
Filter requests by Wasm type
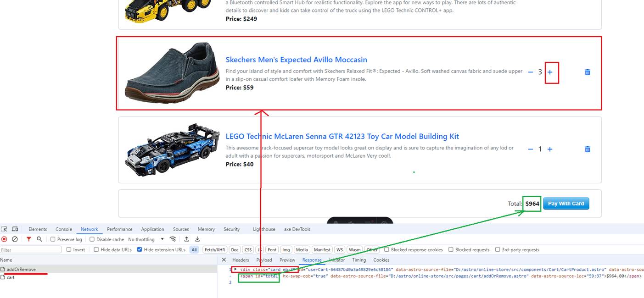(x=354, y=250)
